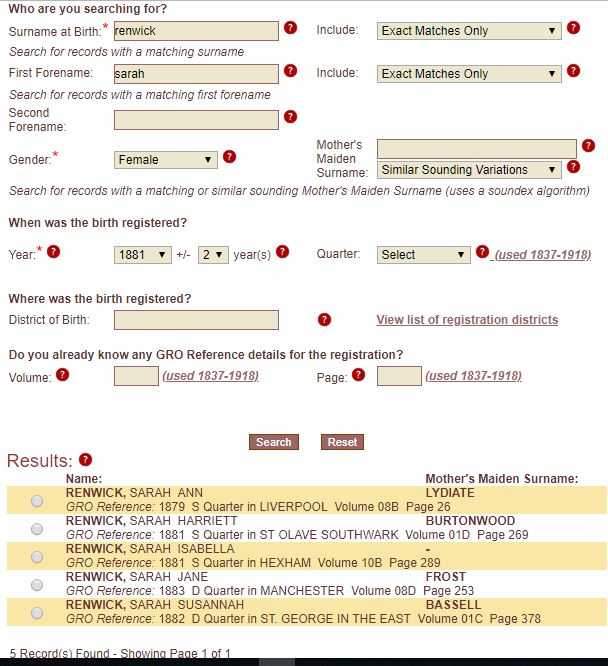Click used 1837-1918 link beside Page
Image resolution: width=608 pixels, height=666 pixels.
click(x=473, y=376)
